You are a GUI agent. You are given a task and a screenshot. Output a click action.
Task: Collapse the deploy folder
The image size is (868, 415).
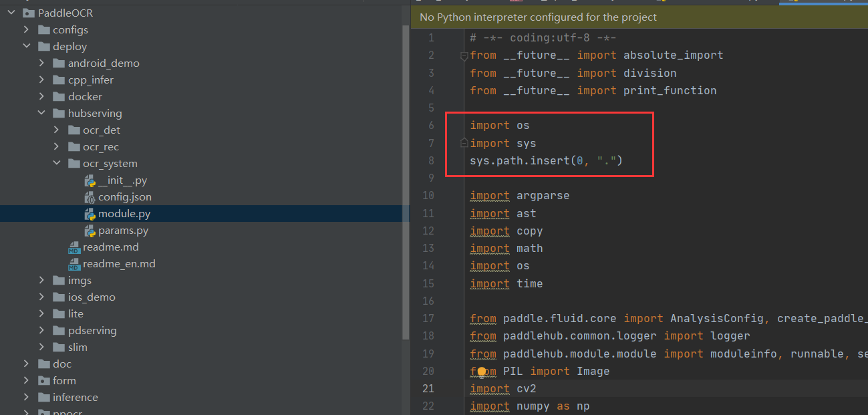coord(27,46)
